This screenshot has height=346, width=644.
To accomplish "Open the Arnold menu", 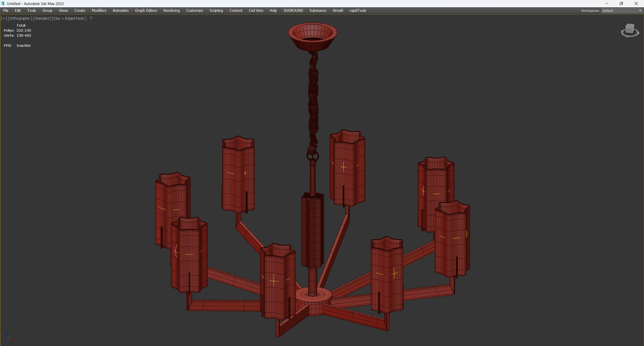I will 338,11.
